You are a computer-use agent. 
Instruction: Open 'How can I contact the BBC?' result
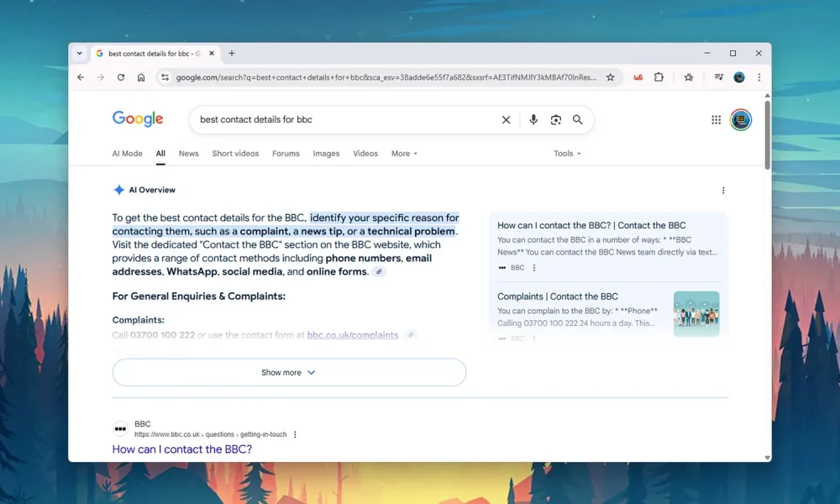[182, 449]
